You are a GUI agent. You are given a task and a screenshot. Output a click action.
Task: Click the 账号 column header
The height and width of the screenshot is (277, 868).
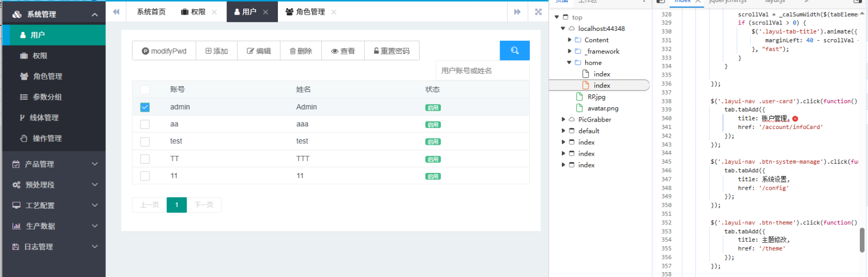[x=178, y=89]
